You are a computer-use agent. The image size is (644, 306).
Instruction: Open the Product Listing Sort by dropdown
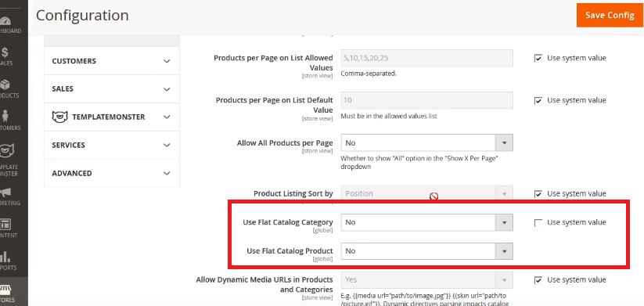(426, 193)
